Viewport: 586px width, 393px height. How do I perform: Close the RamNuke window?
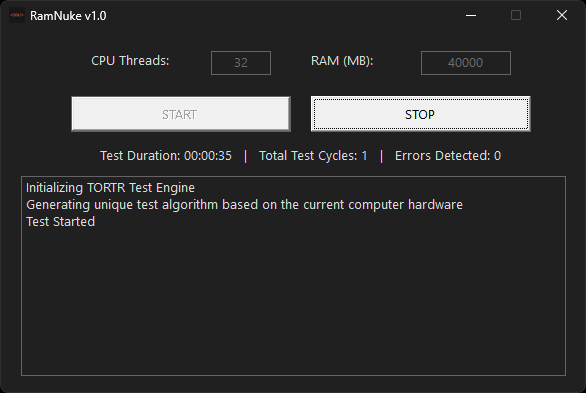(562, 15)
